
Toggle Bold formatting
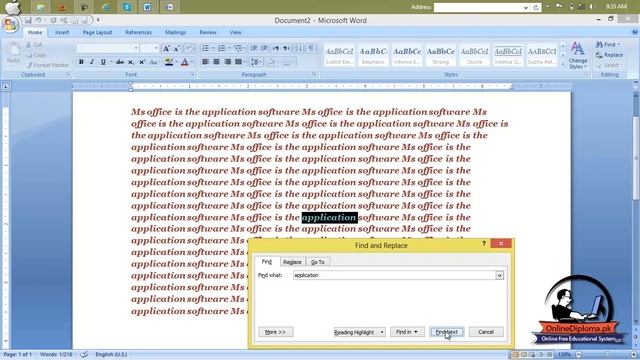point(81,62)
